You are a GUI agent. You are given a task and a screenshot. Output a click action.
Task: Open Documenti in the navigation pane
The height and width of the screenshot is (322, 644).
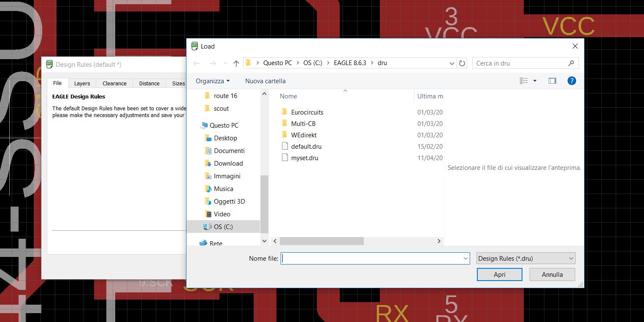[x=229, y=151]
